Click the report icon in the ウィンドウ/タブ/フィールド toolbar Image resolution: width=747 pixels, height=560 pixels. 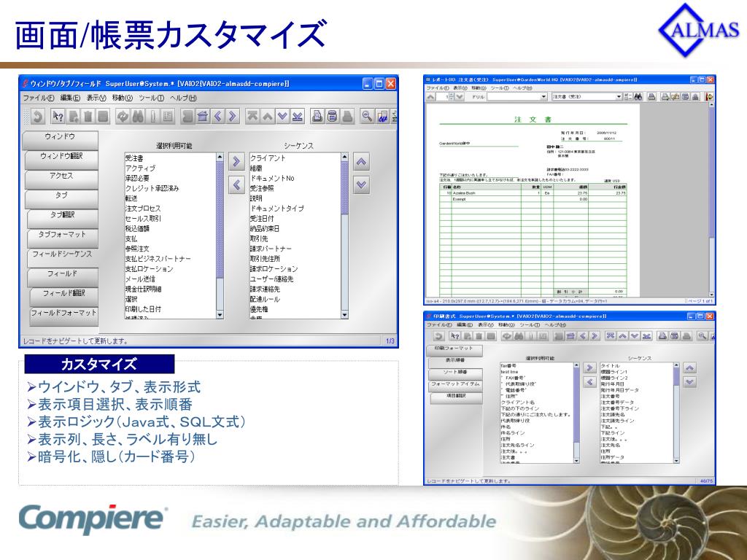[x=317, y=117]
